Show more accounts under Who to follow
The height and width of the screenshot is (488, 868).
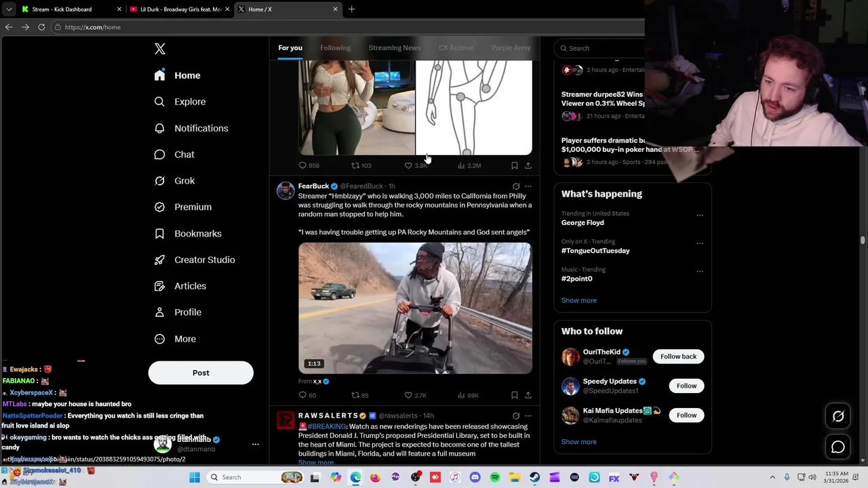578,442
